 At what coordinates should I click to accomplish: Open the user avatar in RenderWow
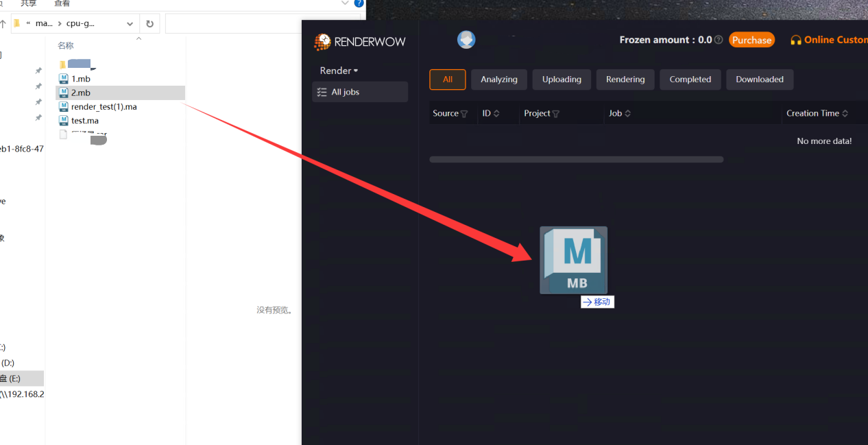[466, 40]
